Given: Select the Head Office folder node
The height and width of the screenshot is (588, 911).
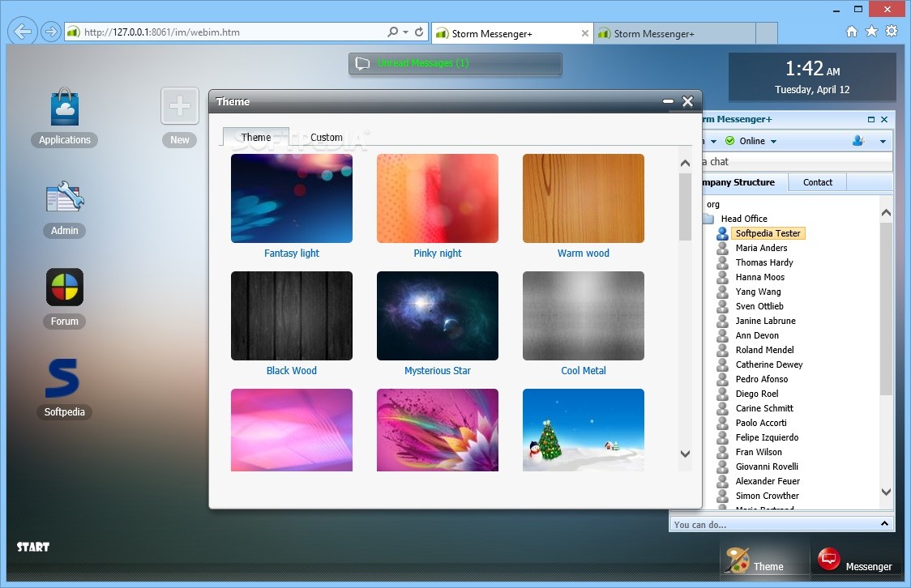Looking at the screenshot, I should click(x=744, y=219).
